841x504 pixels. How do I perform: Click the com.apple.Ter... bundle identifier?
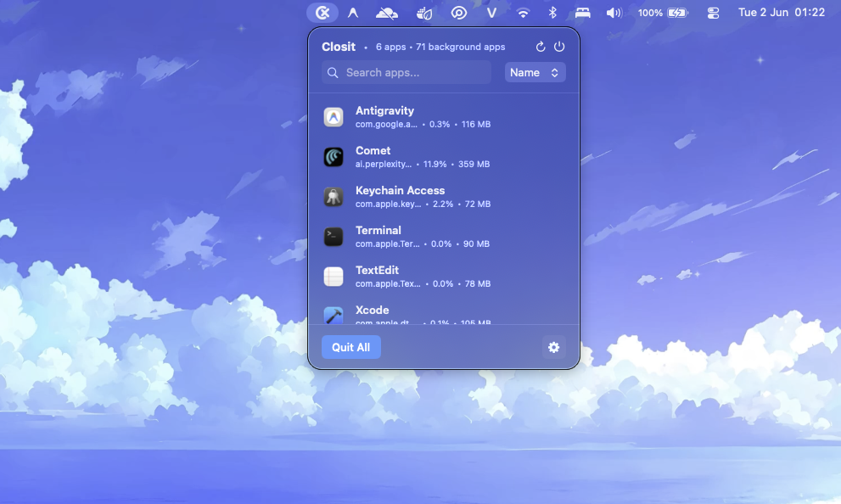click(x=387, y=244)
